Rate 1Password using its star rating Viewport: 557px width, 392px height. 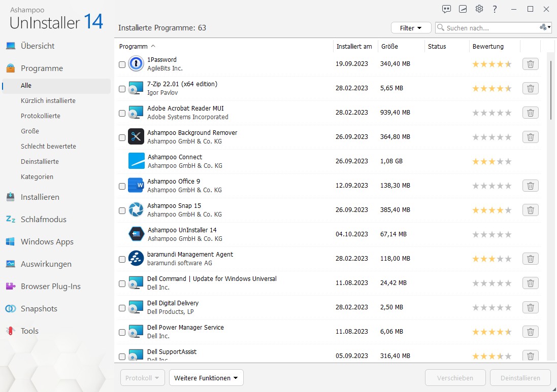492,64
